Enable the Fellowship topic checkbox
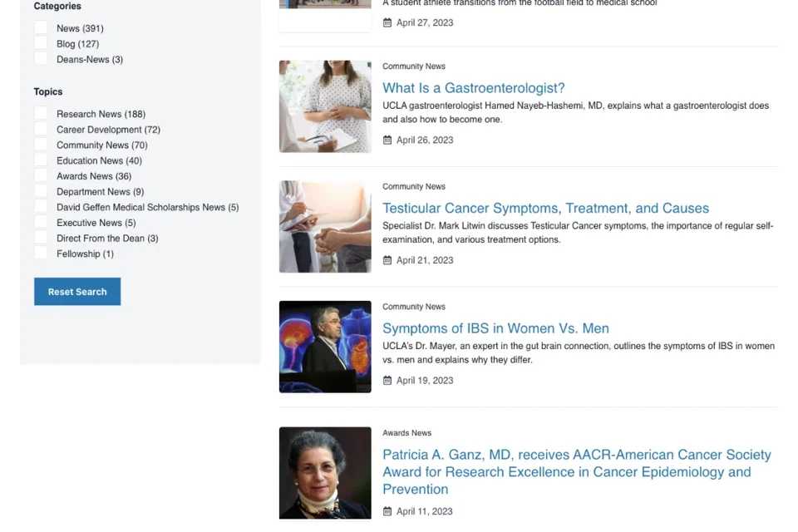Screen dimensions: 798x532 click(x=41, y=254)
